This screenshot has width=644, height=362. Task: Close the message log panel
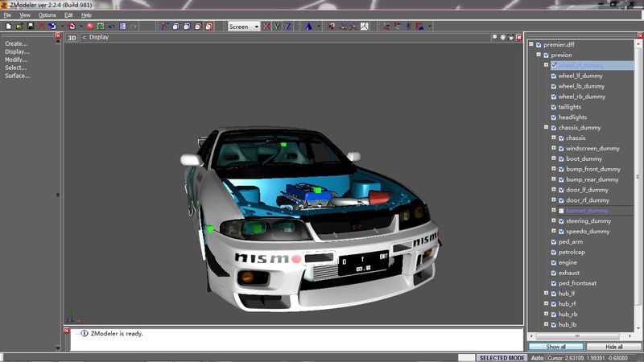pyautogui.click(x=67, y=331)
